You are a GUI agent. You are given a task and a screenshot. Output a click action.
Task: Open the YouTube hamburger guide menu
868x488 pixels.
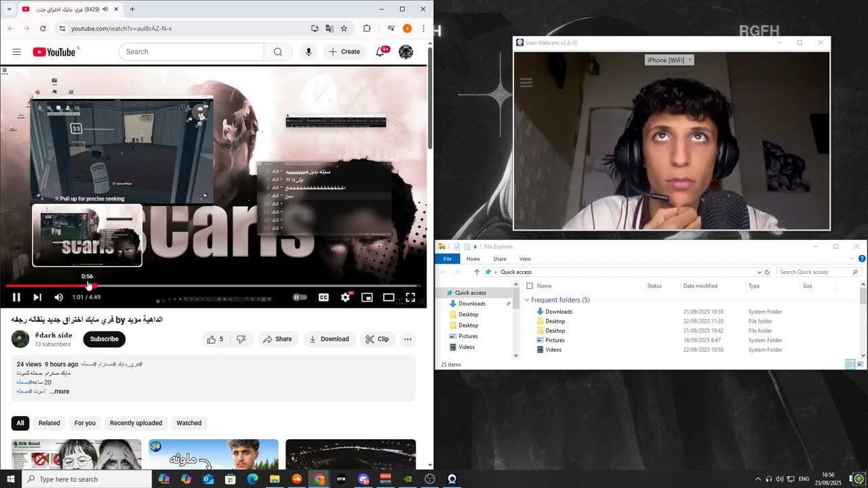(17, 52)
